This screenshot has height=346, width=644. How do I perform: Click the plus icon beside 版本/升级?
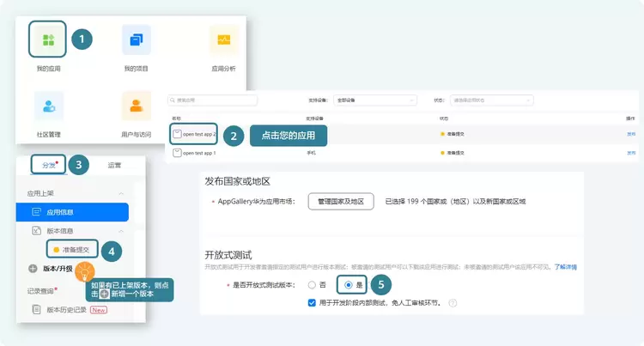pyautogui.click(x=33, y=269)
